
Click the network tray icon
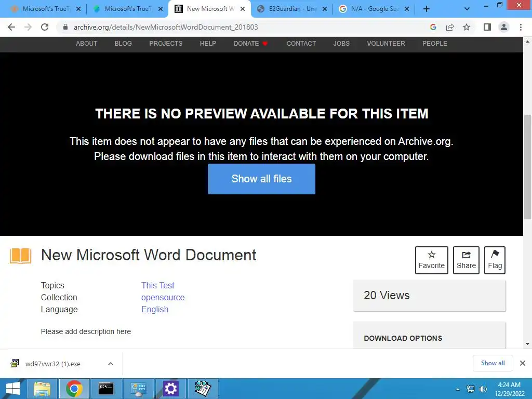[471, 389]
